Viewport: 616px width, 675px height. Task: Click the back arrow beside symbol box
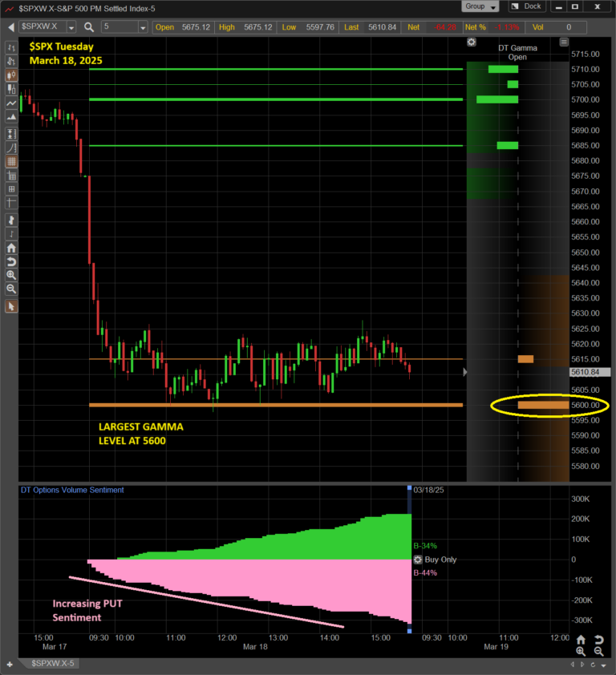tap(12, 27)
